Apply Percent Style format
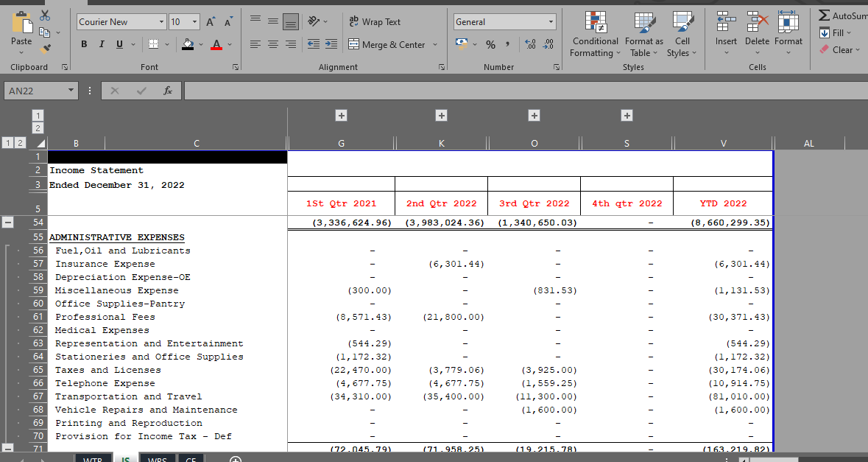Screen dimensions: 868x462 point(490,44)
